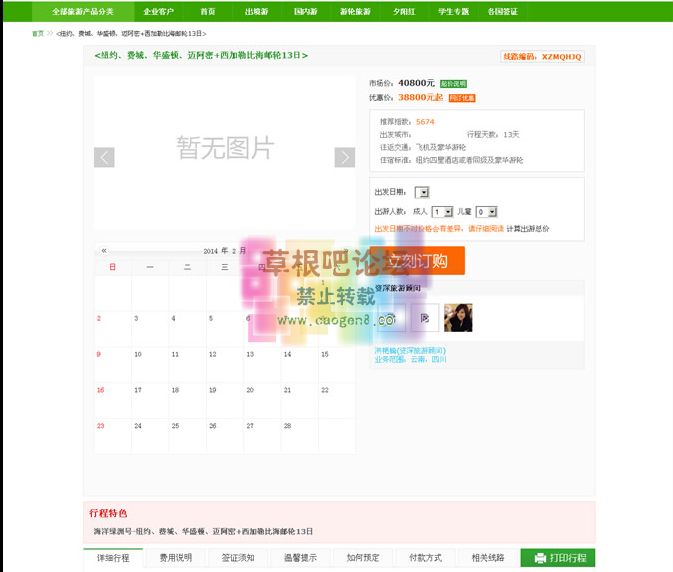The height and width of the screenshot is (572, 673).
Task: Click the woman consultant photo thumbnail
Action: pos(458,318)
